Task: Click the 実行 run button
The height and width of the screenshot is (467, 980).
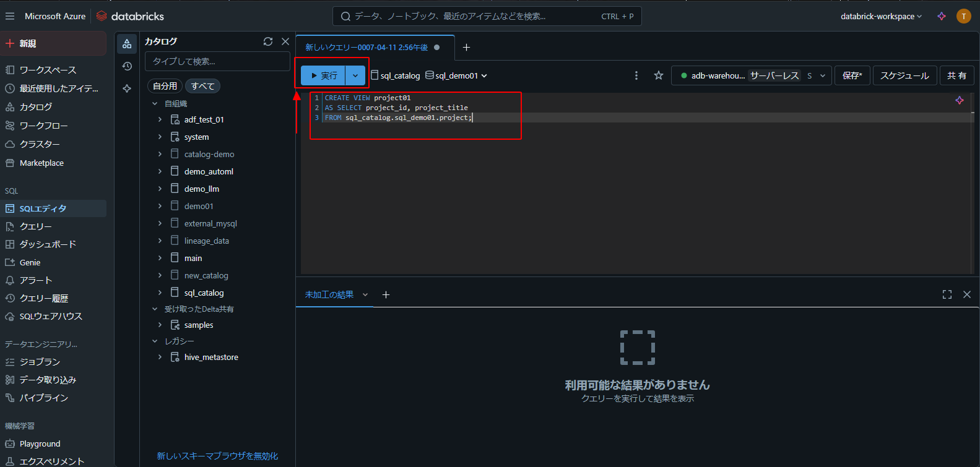Action: click(x=324, y=75)
